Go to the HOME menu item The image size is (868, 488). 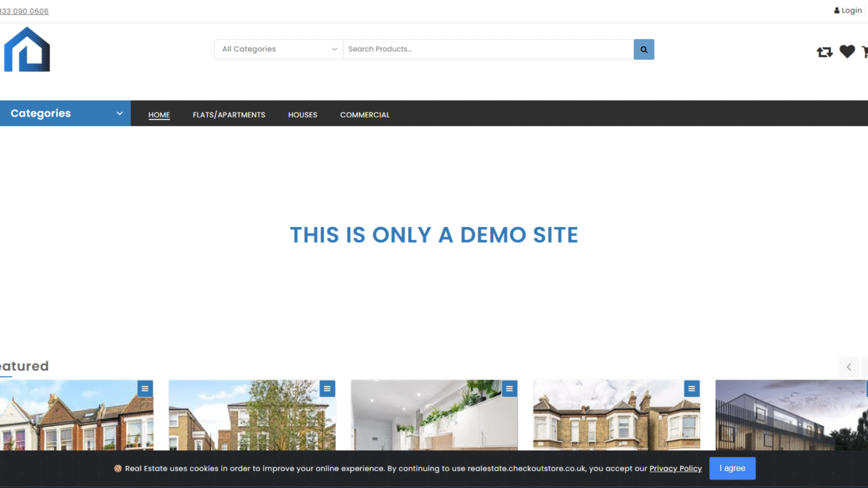point(159,115)
